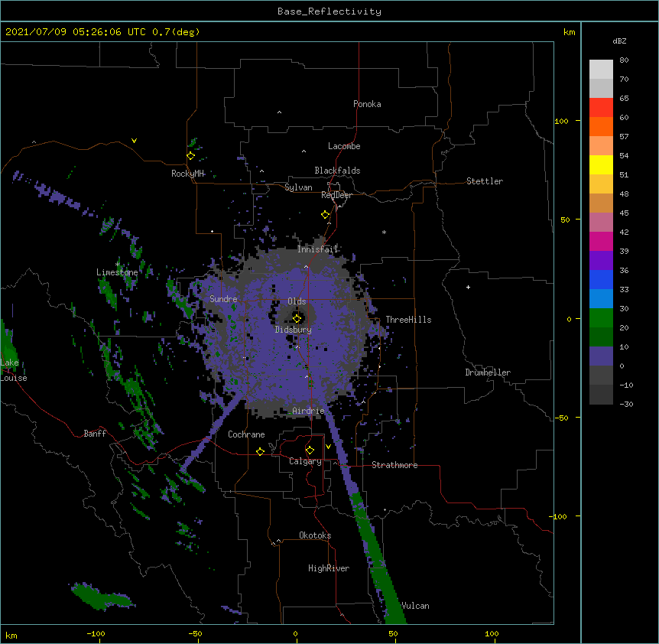Click the Cochrane city label
Image resolution: width=659 pixels, height=644 pixels.
246,434
